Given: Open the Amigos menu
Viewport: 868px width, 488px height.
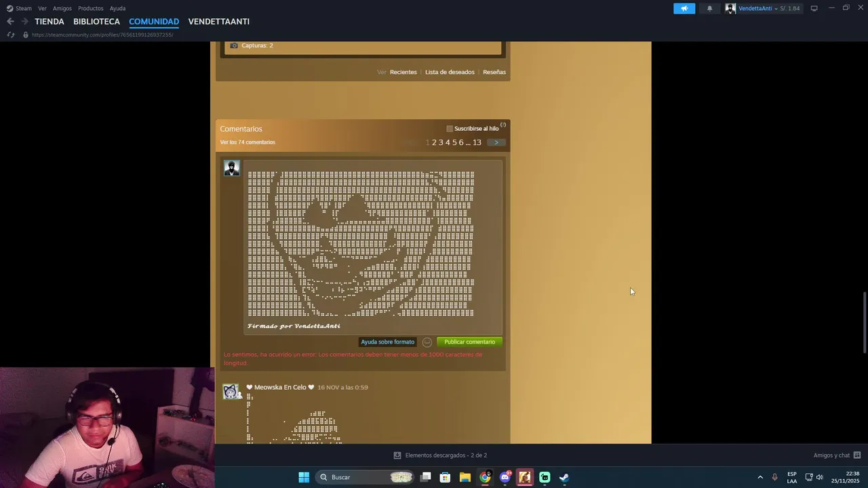Looking at the screenshot, I should pos(62,8).
